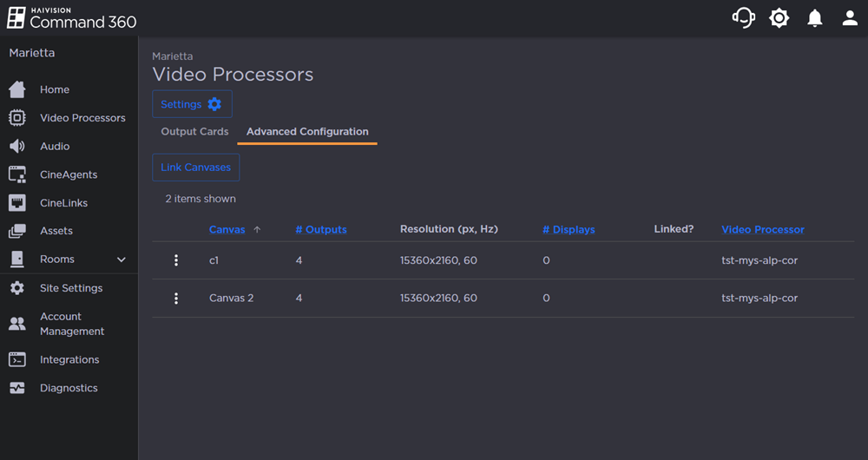Click the Link Canvases button
The width and height of the screenshot is (868, 460).
[x=196, y=168]
